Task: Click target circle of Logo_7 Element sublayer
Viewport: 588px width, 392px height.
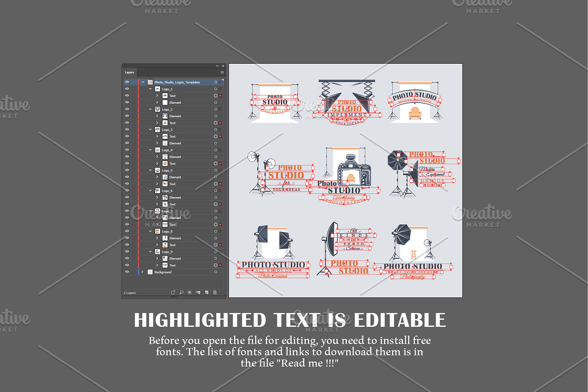Action: coord(216,218)
